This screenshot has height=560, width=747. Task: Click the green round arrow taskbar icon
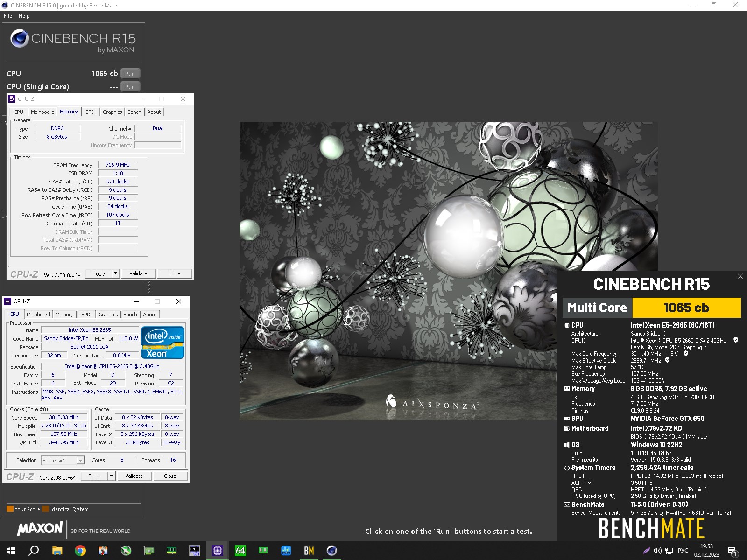click(126, 551)
